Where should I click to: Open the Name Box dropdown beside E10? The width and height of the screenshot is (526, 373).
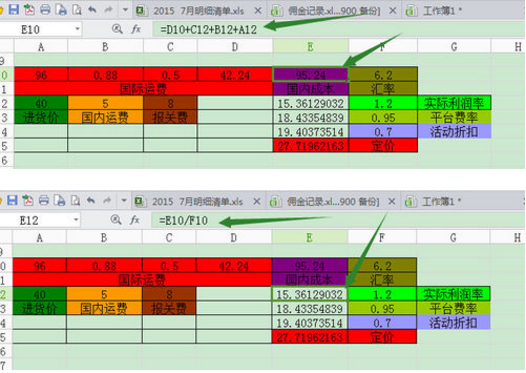pyautogui.click(x=77, y=29)
